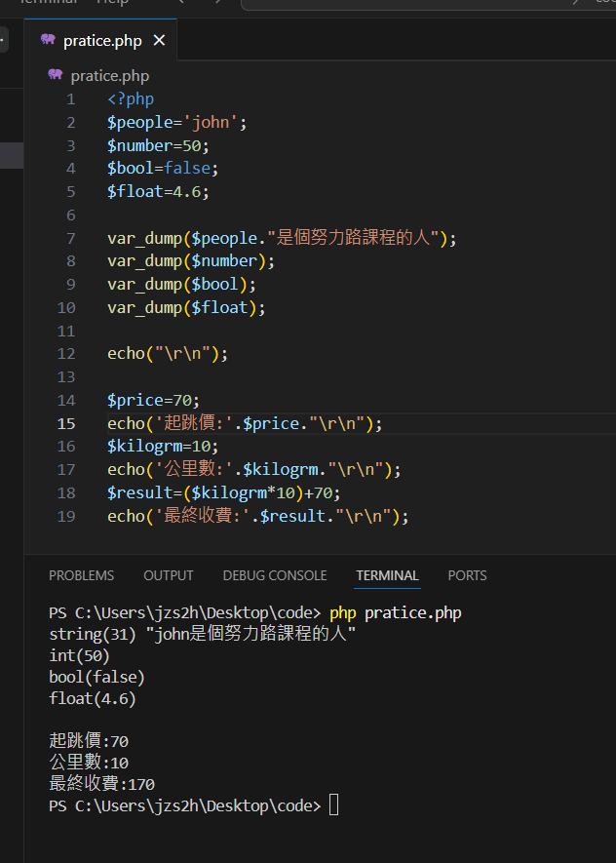Click the 'php pratice.php' command in terminal
This screenshot has height=863, width=616.
(396, 612)
